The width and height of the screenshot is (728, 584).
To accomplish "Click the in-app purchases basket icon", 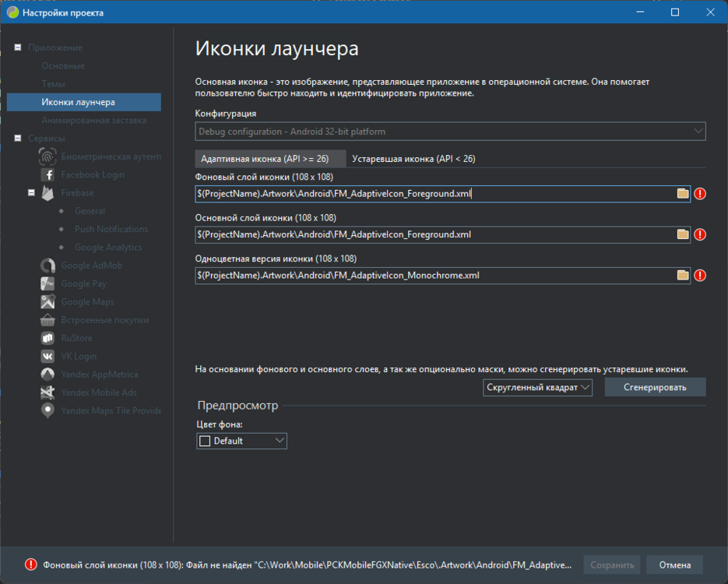I will tap(47, 320).
